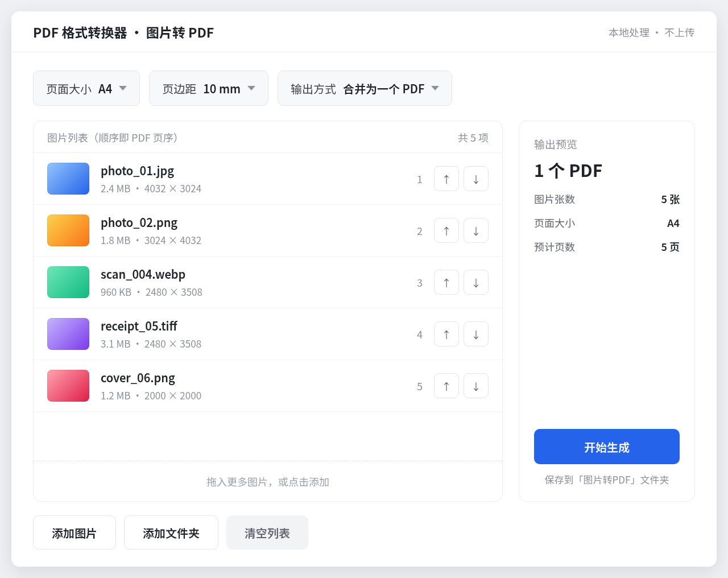Click the 开始生成 button
Screen dimensions: 728x578
tap(607, 447)
